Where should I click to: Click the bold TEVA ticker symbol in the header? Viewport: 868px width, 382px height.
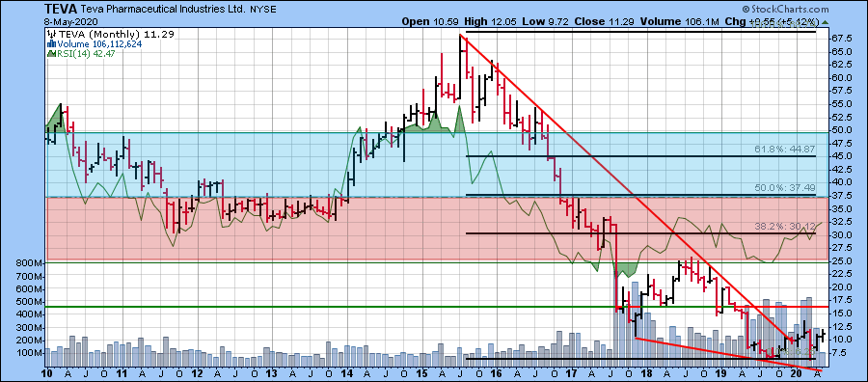61,10
